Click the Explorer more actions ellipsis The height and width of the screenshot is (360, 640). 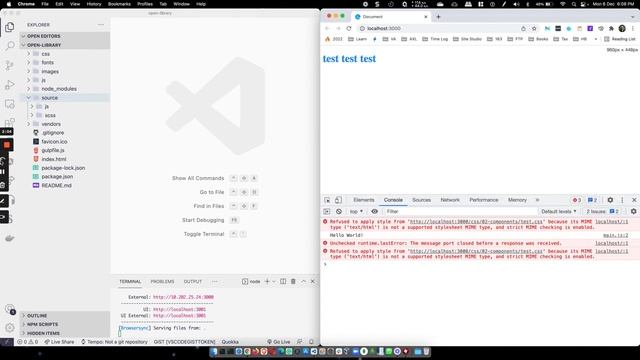click(x=101, y=25)
